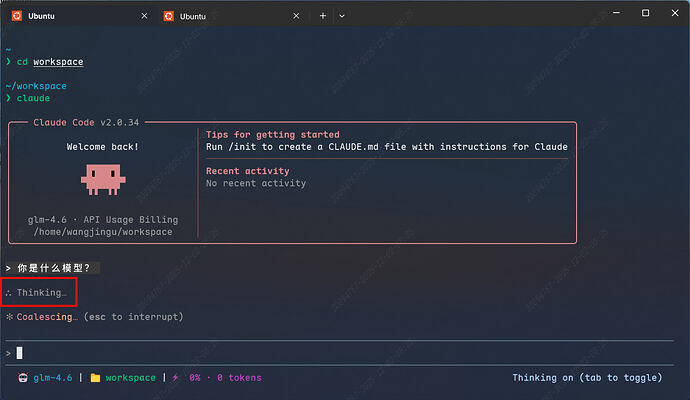The height and width of the screenshot is (400, 690).
Task: Click 'glm-4.6 · API Usage Billing' line
Action: 103,220
